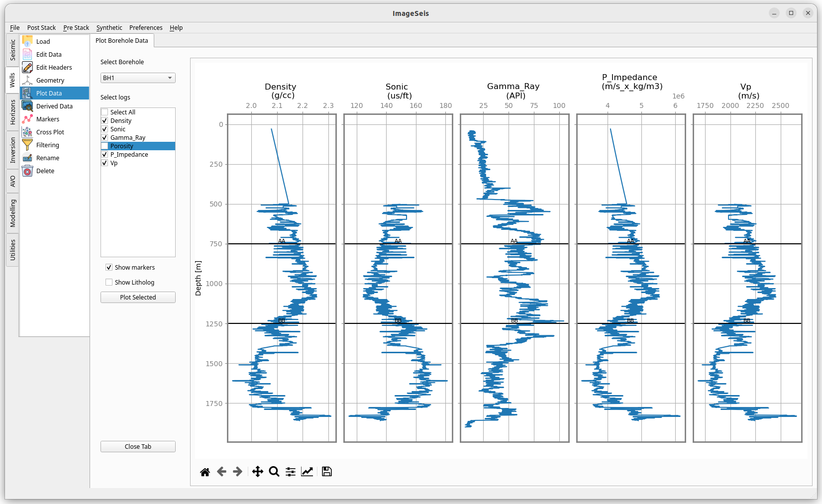
Task: Click the Close Tab button
Action: click(x=138, y=447)
